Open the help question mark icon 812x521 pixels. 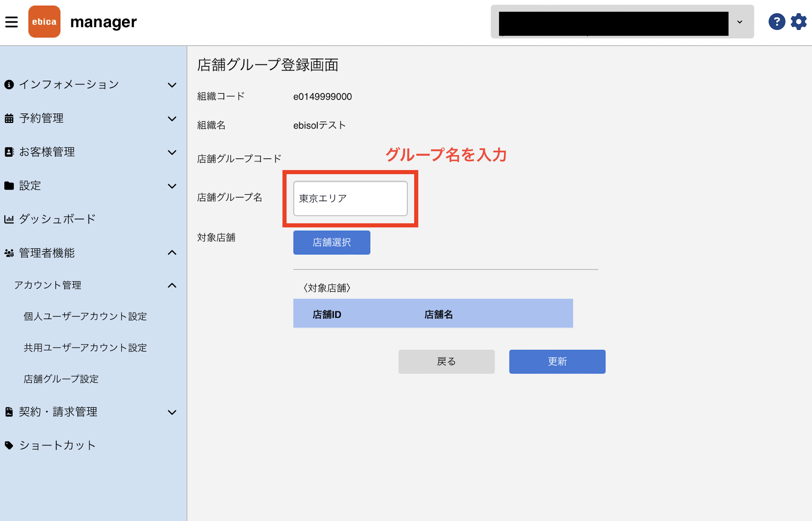point(777,22)
